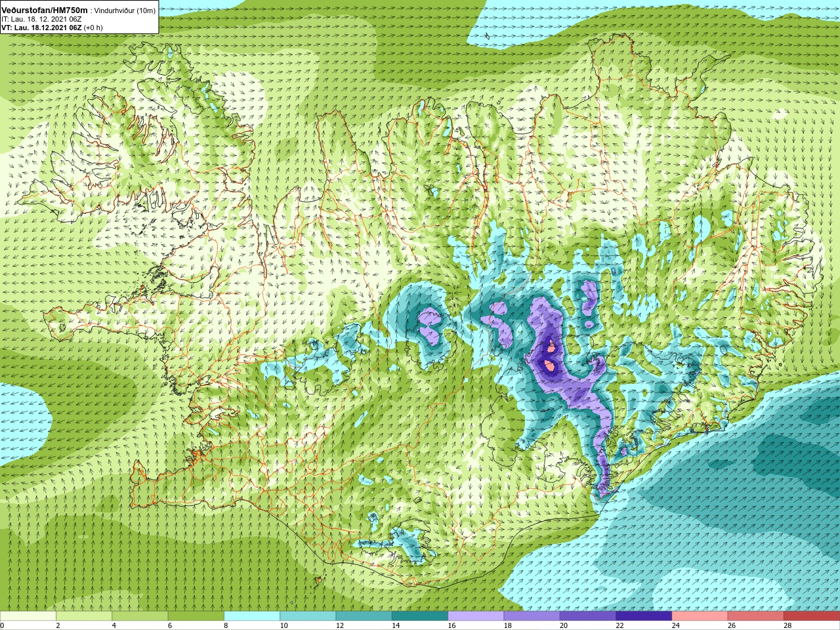Click the 'Vindurhviður (10m)' parameter label

click(125, 10)
